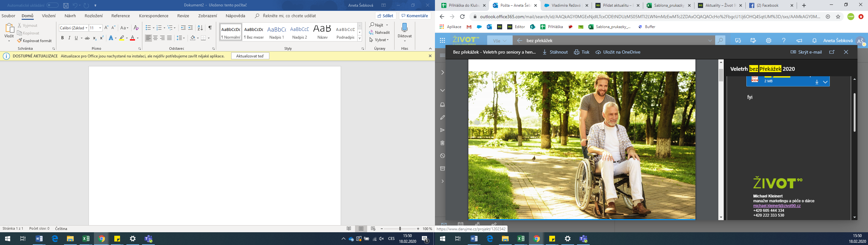Screen dimensions: 868x245
Task: Toggle Automatické ukládání autosave switch
Action: pos(52,5)
